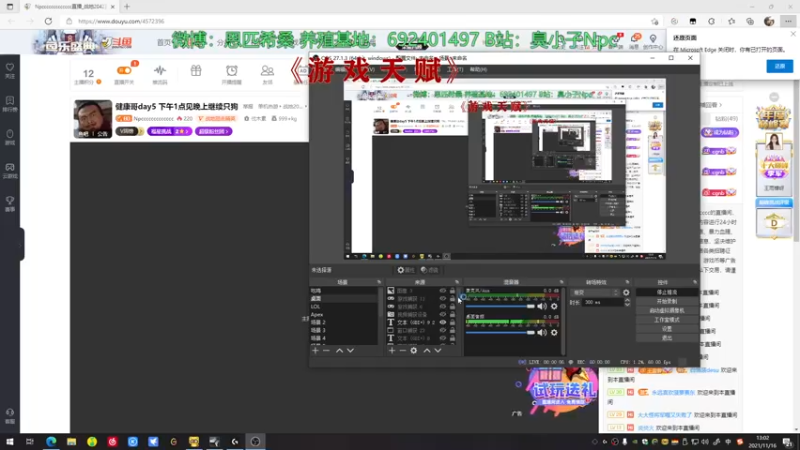Refresh the browser page

(x=48, y=21)
